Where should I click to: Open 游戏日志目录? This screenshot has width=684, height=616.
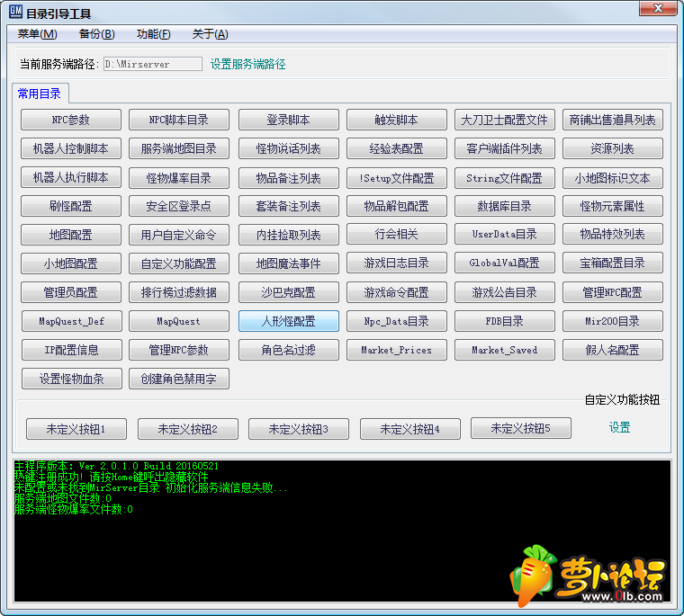point(397,263)
